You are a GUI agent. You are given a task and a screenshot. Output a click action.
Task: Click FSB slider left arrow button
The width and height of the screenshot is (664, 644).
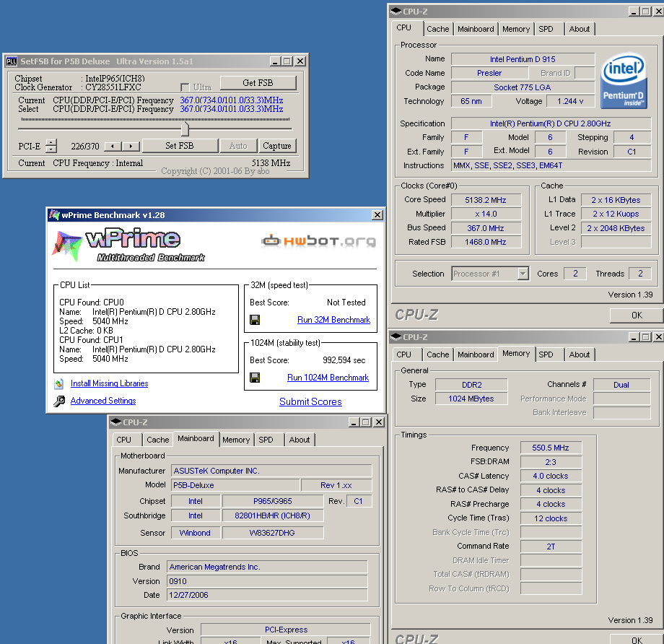point(113,146)
